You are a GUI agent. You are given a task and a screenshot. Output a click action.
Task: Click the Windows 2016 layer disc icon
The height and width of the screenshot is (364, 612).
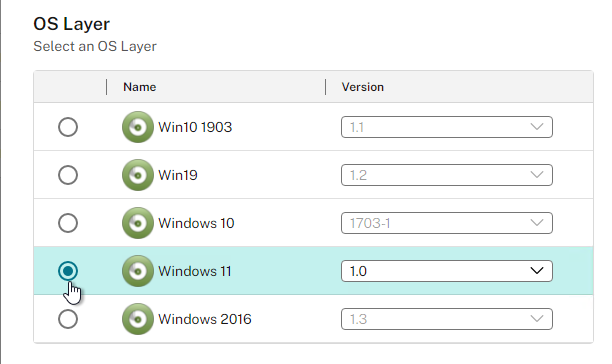point(137,319)
